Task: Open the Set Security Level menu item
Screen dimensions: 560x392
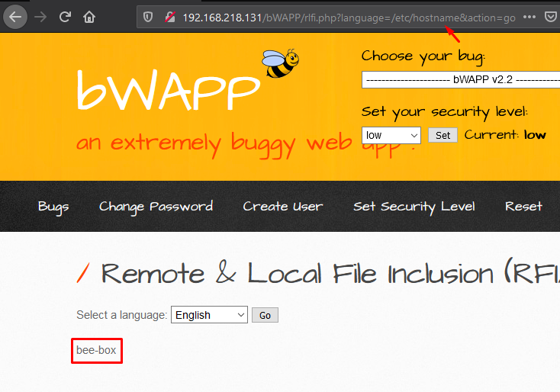Action: [414, 207]
